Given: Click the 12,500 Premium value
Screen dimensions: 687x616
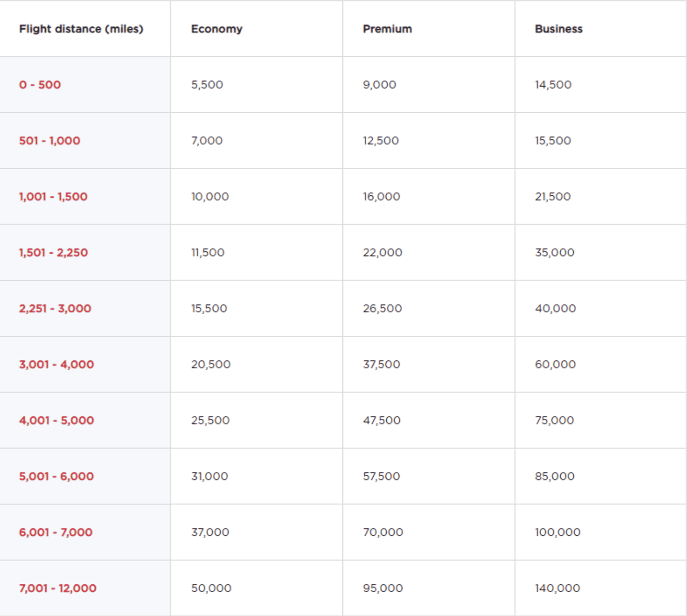Looking at the screenshot, I should tap(381, 141).
